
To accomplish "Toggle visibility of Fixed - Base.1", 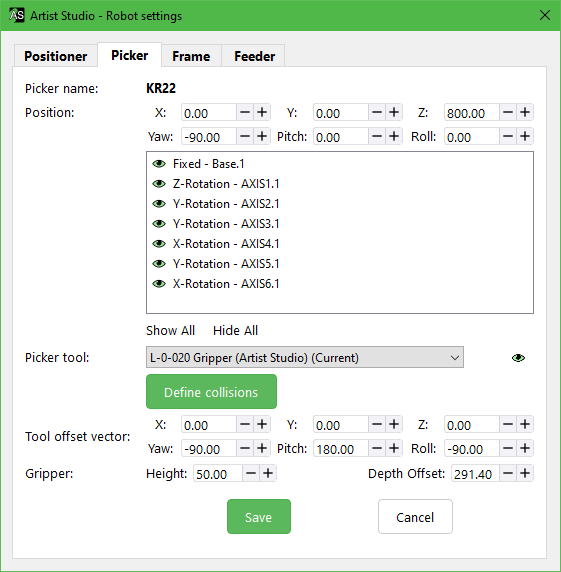I will [x=159, y=164].
